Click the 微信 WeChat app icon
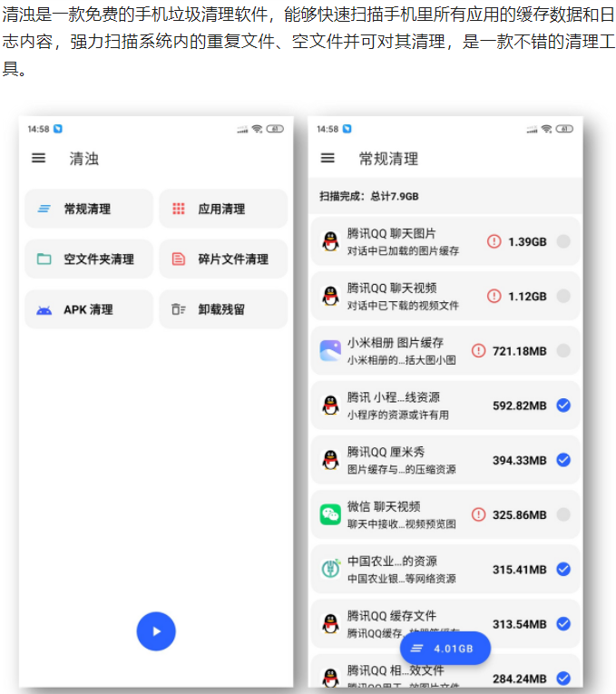 [x=330, y=514]
